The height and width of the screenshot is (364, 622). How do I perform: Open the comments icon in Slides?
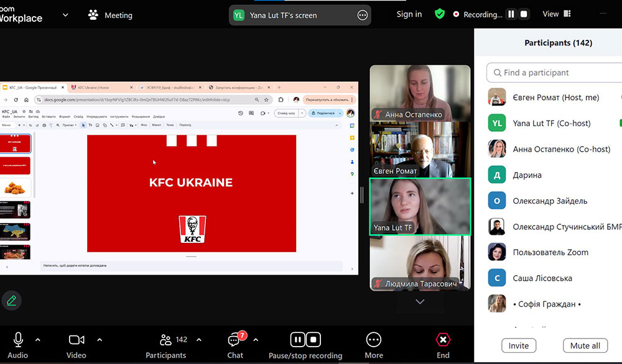251,113
